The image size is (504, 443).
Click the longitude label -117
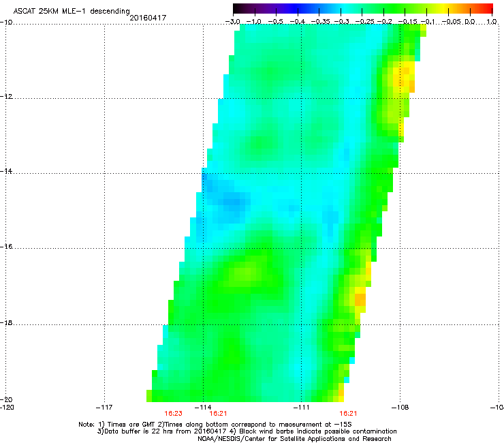(x=104, y=408)
